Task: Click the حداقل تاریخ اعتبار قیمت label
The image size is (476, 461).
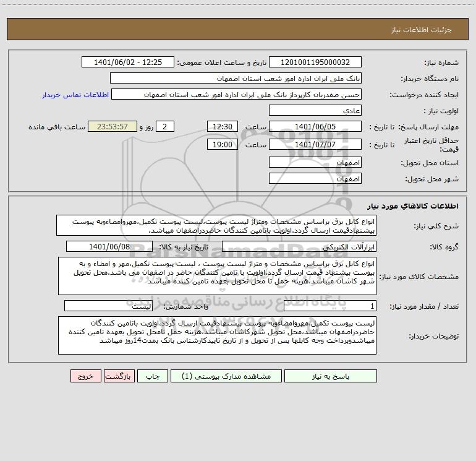Action: (431, 145)
